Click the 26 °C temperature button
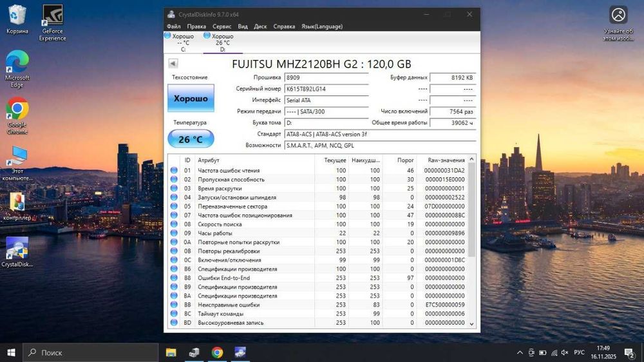Viewport: 644px width, 362px height. [191, 139]
